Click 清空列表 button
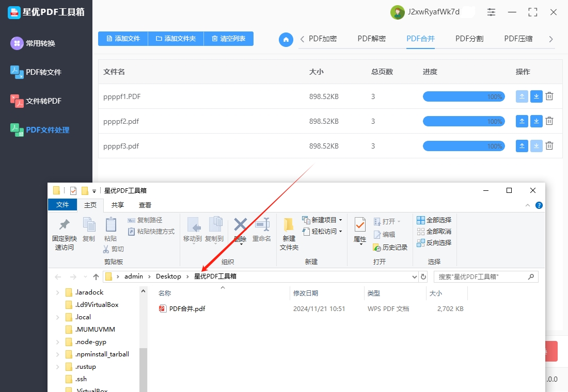Screen dimensions: 568x392 (229, 39)
